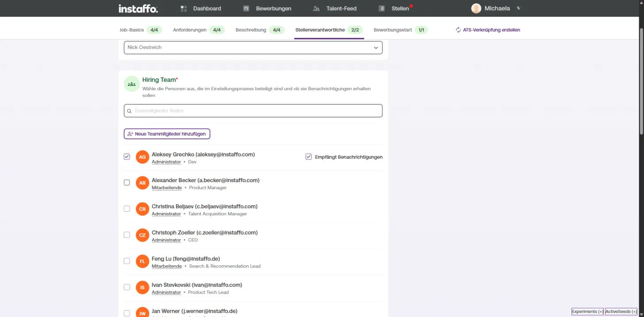Open Talent-Feed via its person-search icon
Viewport: 644px width, 317px height.
316,8
